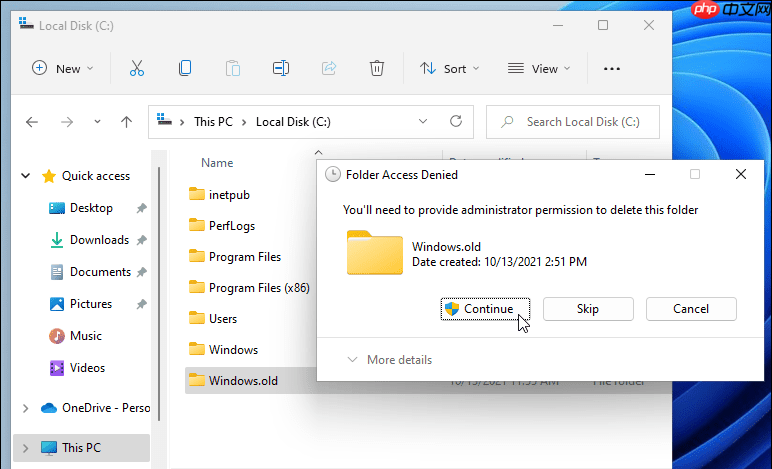Click the pin icon beside Pictures
This screenshot has width=772, height=469.
(141, 304)
